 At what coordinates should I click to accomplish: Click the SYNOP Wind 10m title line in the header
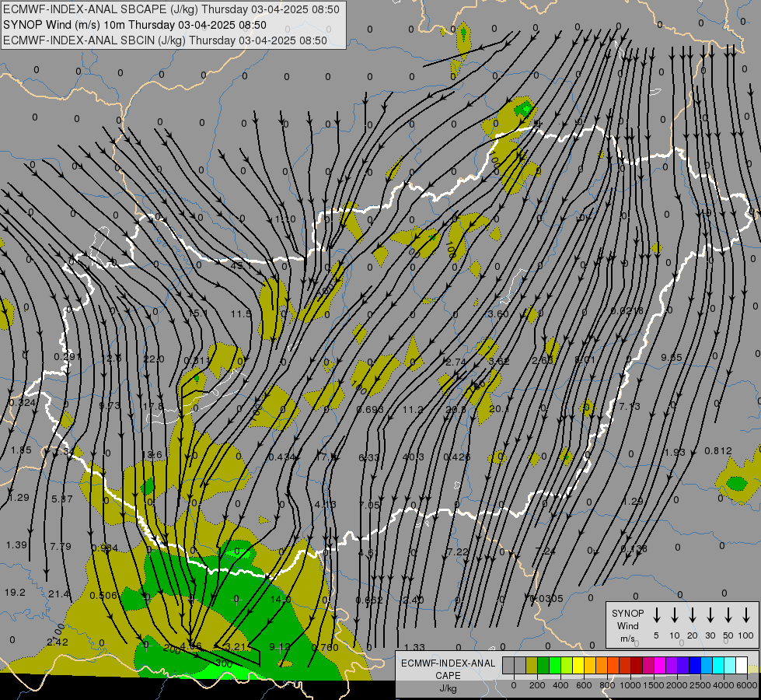coord(134,25)
